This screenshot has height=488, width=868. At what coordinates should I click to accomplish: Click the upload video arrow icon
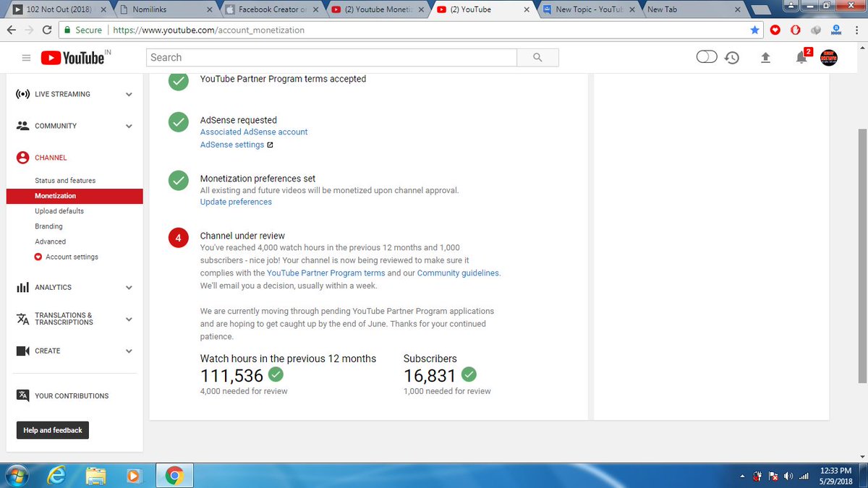[x=766, y=58]
